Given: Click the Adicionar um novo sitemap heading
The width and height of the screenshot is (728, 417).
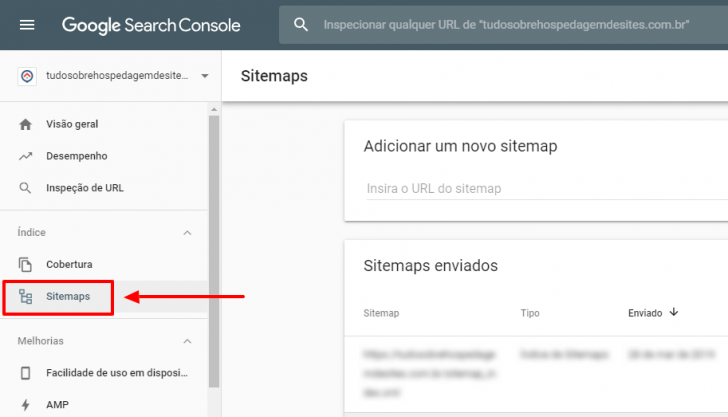Looking at the screenshot, I should [460, 146].
